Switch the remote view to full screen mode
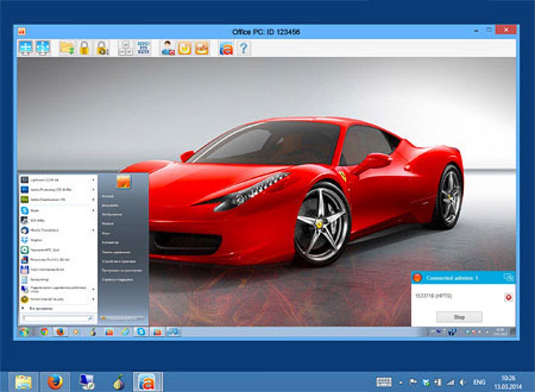The height and width of the screenshot is (392, 535). (26, 48)
